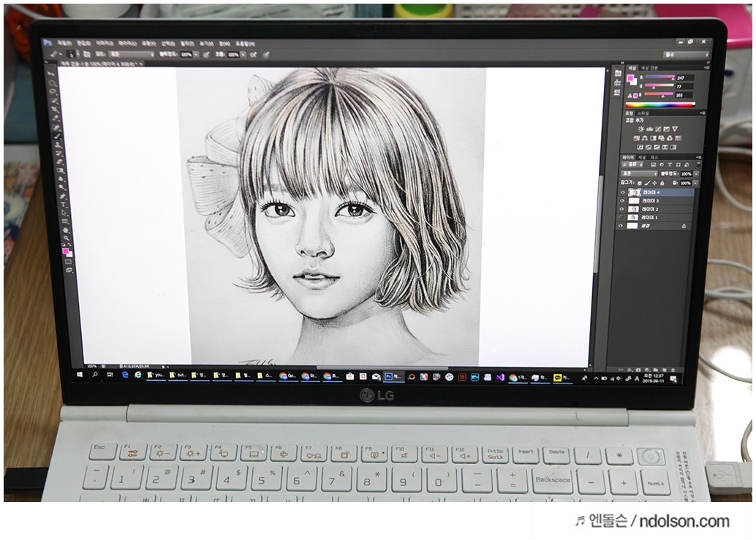Open the 편집 (Edit) menu
756x540 pixels.
pyautogui.click(x=84, y=43)
